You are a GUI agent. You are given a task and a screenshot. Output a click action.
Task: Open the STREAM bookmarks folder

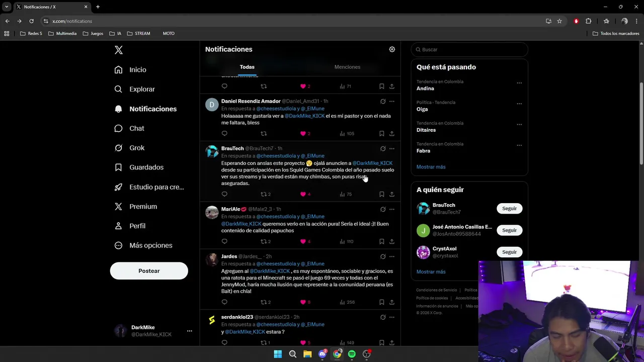coord(138,34)
